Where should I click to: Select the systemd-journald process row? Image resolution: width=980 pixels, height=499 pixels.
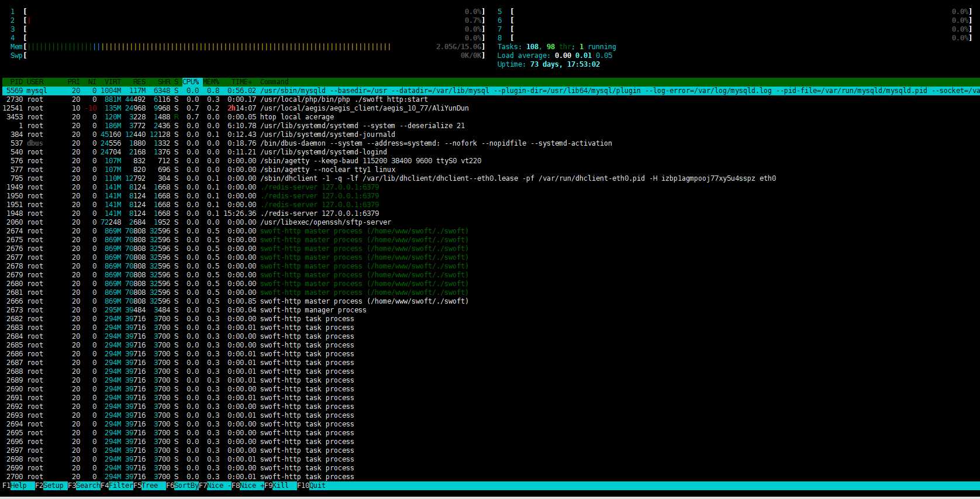click(490, 135)
